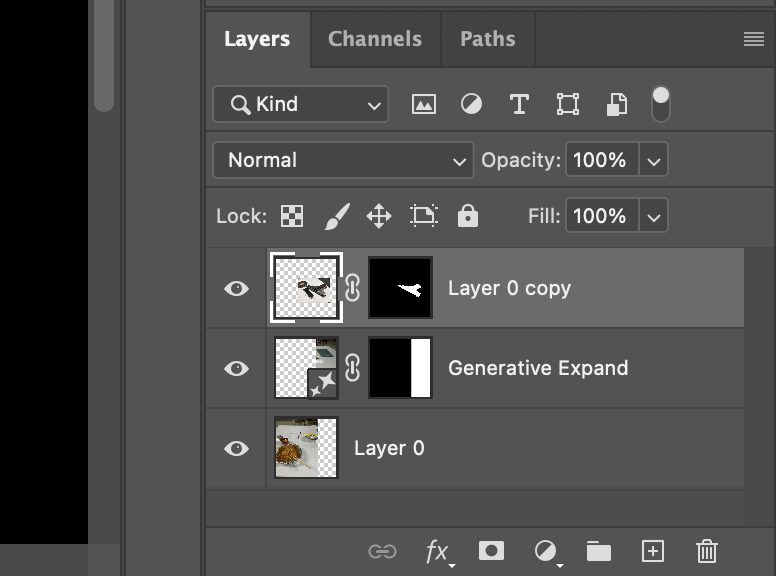Filter layers by pixel layers icon
The height and width of the screenshot is (576, 776).
[x=424, y=104]
